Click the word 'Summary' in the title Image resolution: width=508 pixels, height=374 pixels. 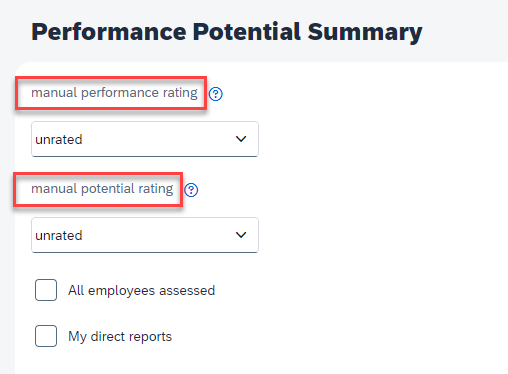pyautogui.click(x=365, y=32)
